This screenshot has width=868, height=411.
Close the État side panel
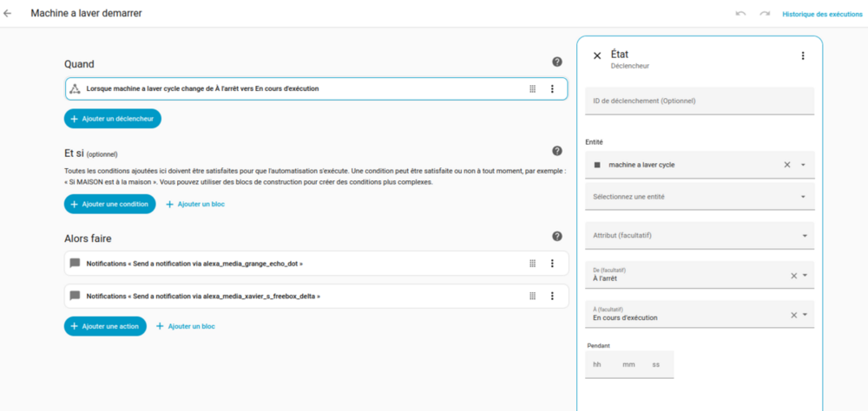(597, 55)
